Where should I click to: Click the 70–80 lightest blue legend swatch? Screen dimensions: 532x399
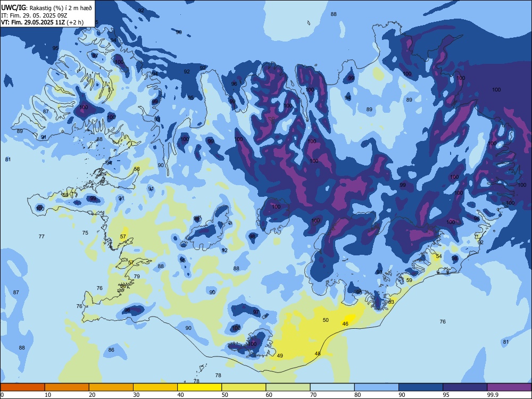332,387
